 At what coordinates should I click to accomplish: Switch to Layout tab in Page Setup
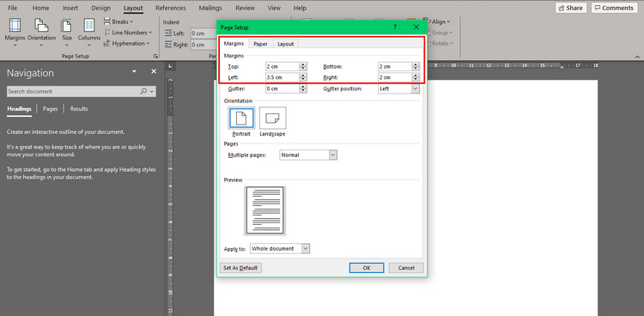(x=285, y=44)
